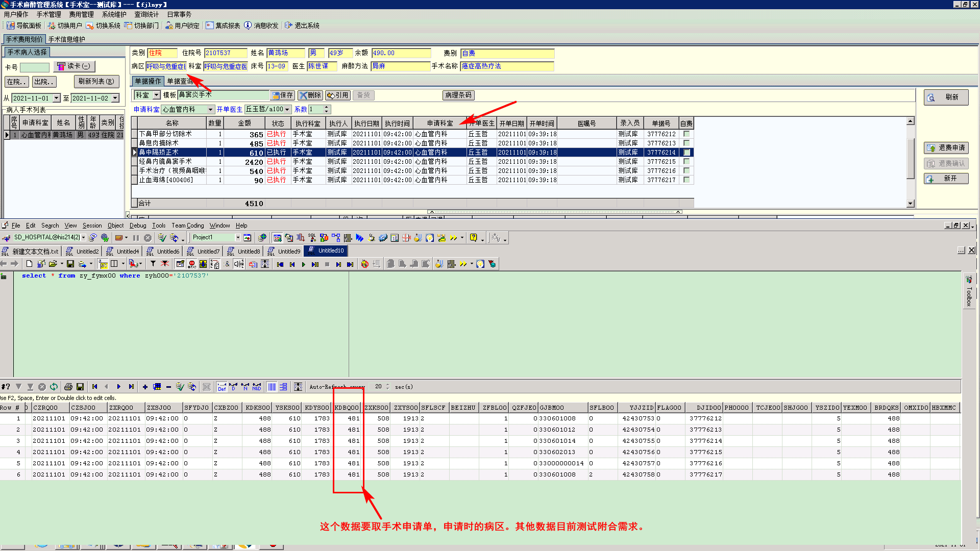Click the 读卡 card reader button
The image size is (980, 551).
coord(74,66)
